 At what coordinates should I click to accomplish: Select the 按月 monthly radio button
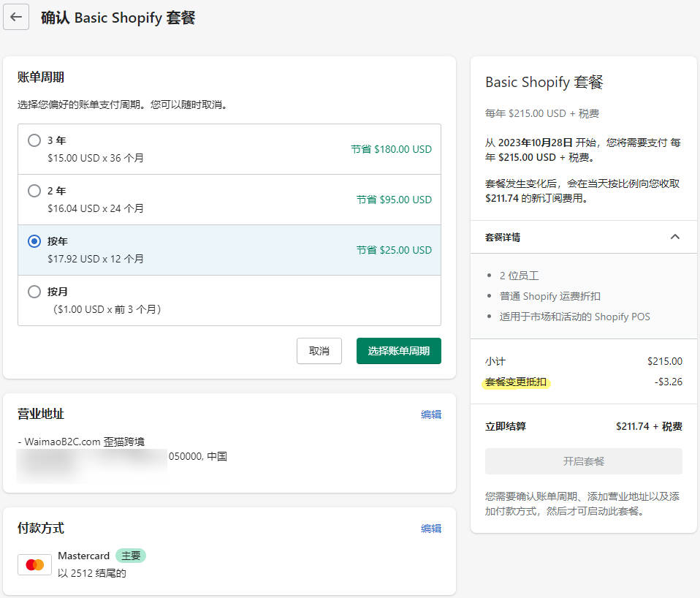(x=34, y=292)
